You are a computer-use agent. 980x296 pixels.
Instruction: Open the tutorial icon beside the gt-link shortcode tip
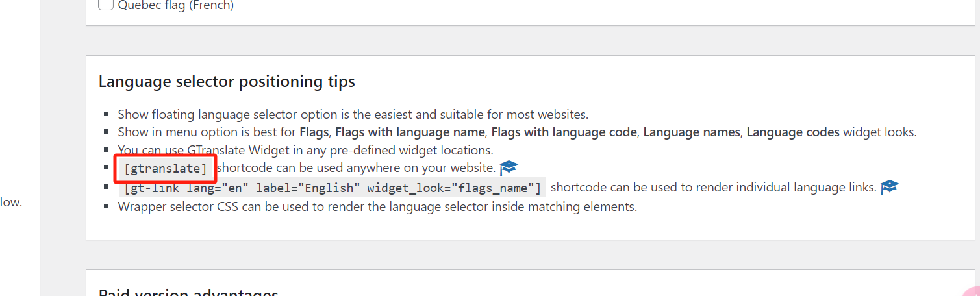(889, 188)
